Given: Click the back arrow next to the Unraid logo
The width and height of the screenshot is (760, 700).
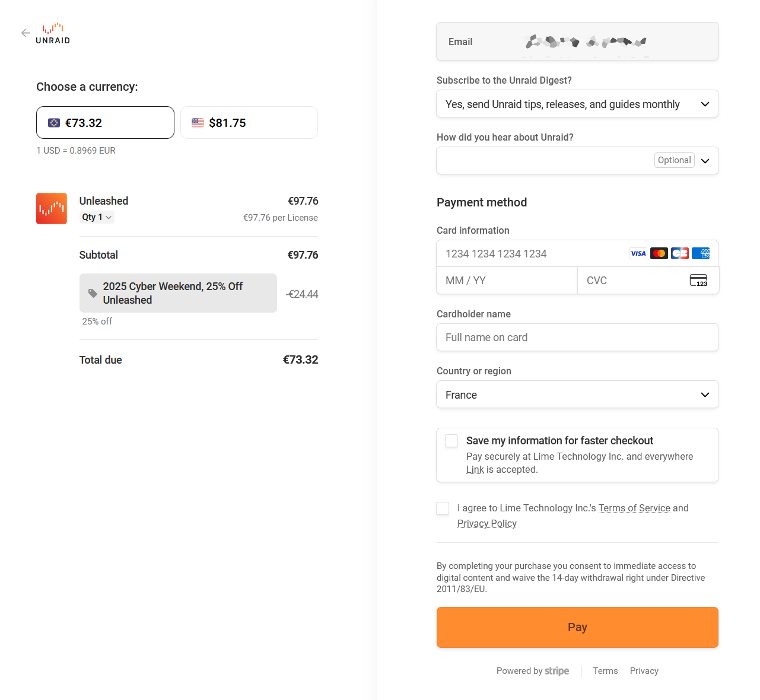Looking at the screenshot, I should (x=26, y=33).
